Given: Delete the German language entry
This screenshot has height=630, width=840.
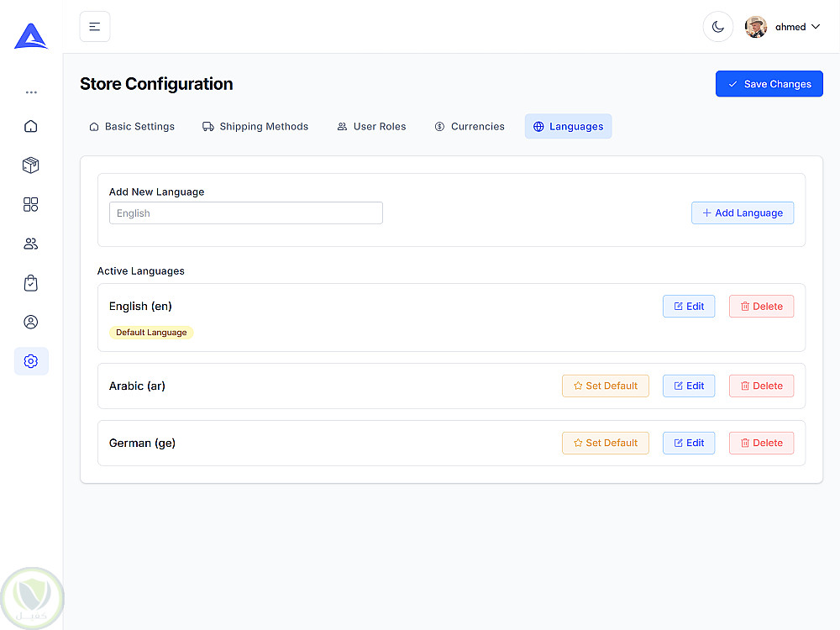Looking at the screenshot, I should (761, 443).
